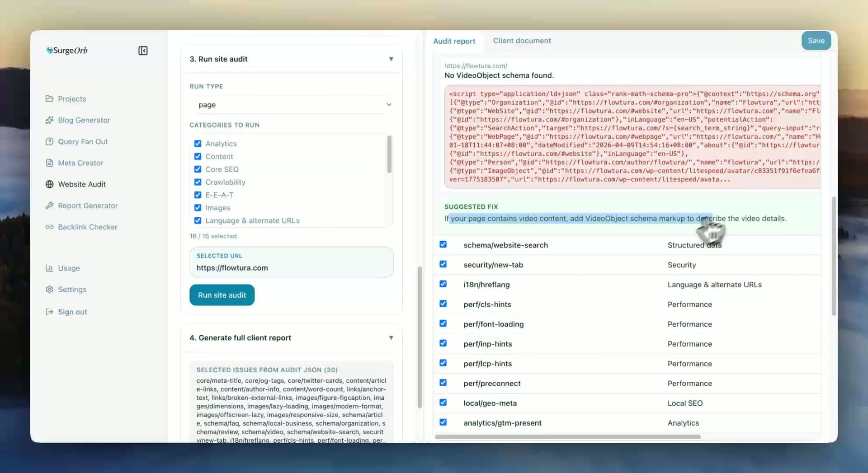Uncheck the schema/website-search issue checkbox
Image resolution: width=868 pixels, height=473 pixels.
click(443, 244)
